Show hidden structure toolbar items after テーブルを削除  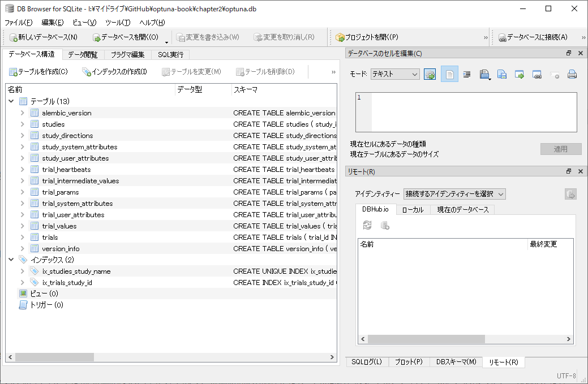[333, 72]
